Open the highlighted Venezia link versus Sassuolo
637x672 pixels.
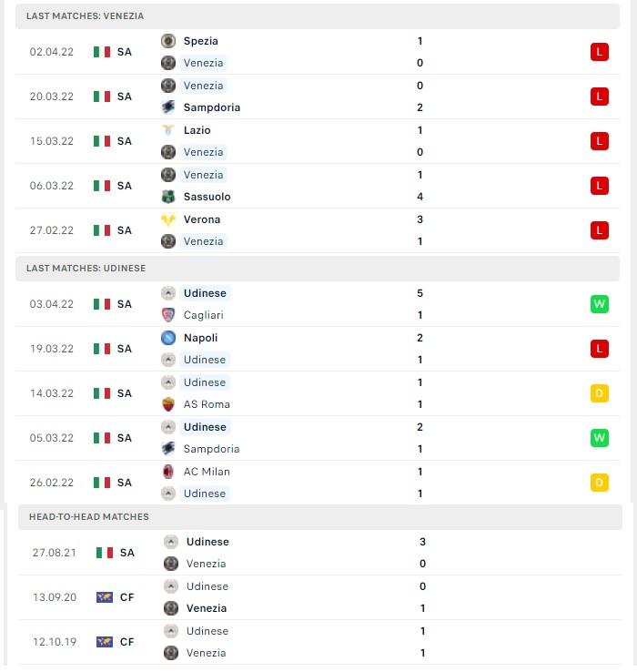pyautogui.click(x=203, y=175)
